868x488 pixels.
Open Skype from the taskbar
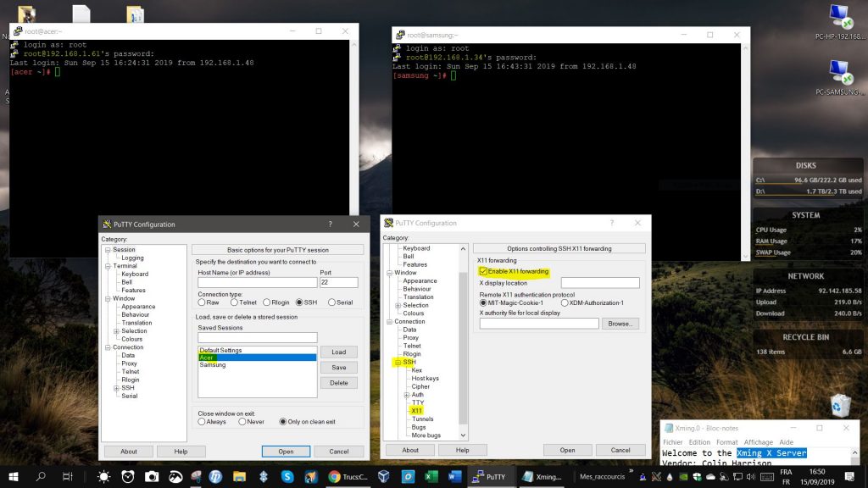pos(287,476)
